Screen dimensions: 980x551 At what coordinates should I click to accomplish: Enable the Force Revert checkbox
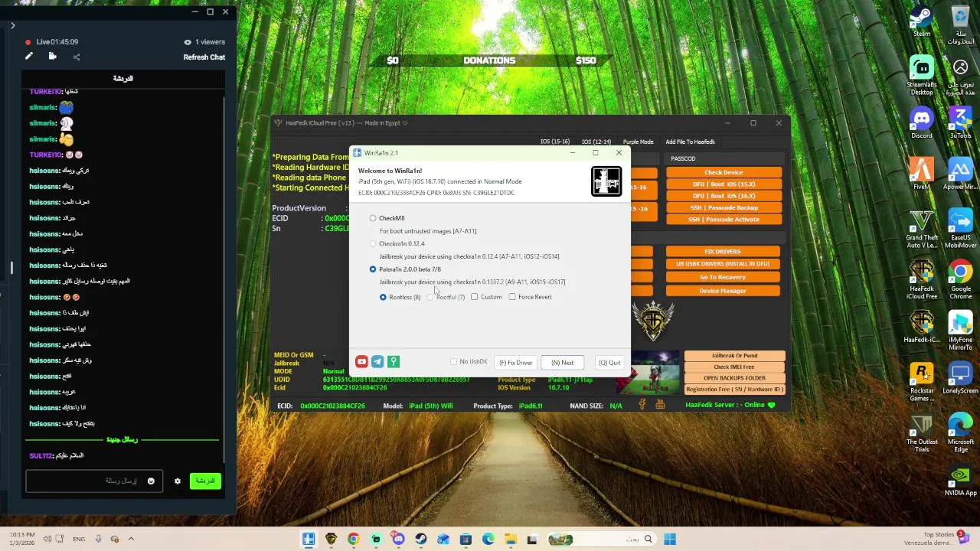coord(512,297)
